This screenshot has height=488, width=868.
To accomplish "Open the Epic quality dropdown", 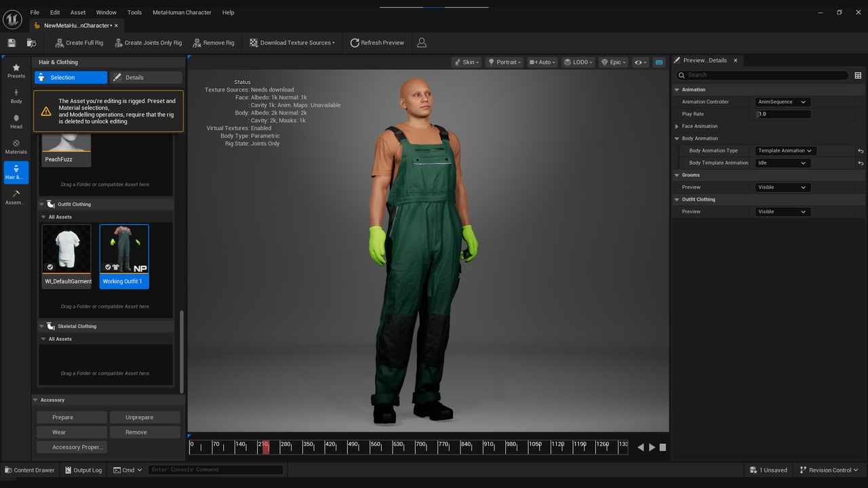I will tap(613, 62).
